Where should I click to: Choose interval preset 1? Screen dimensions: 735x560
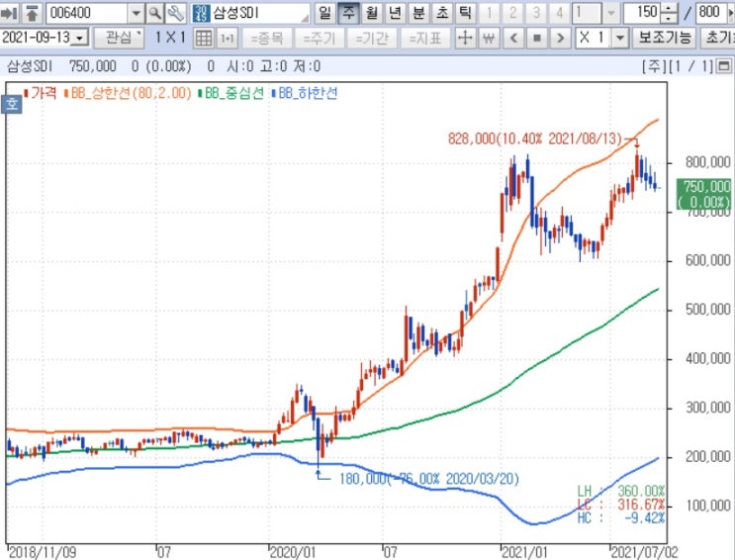pyautogui.click(x=490, y=13)
